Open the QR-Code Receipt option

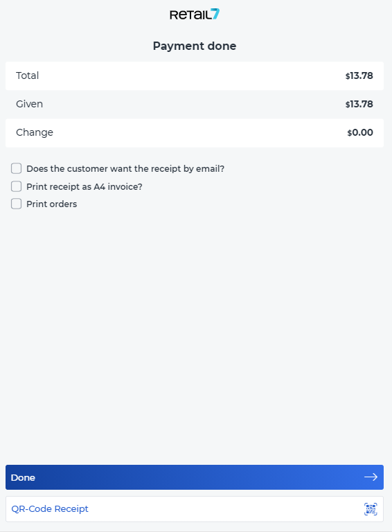click(195, 509)
